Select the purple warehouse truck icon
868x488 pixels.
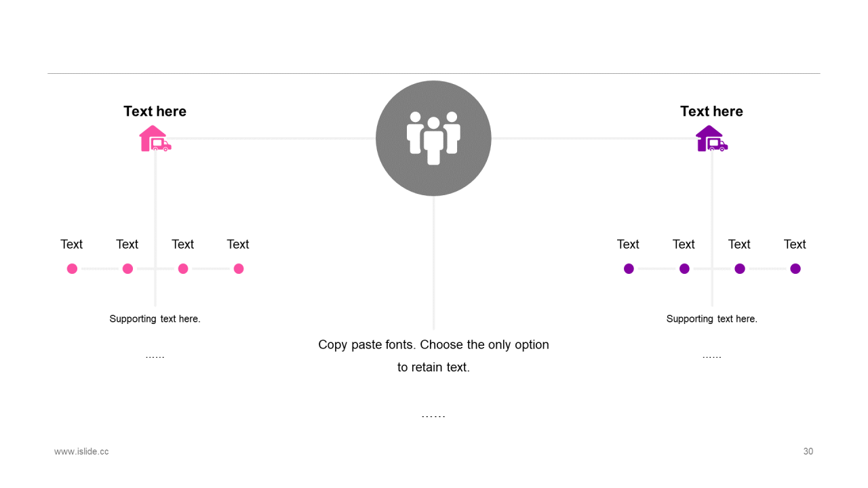(712, 138)
